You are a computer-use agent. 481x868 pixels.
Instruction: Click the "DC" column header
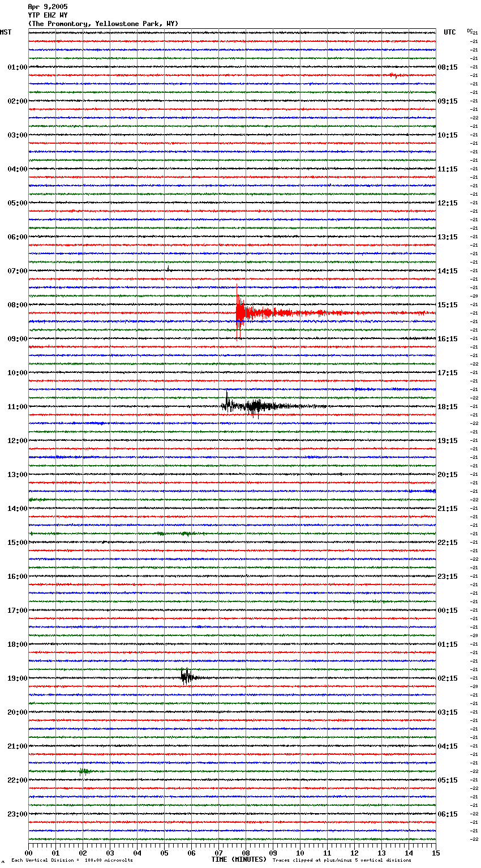pyautogui.click(x=470, y=31)
